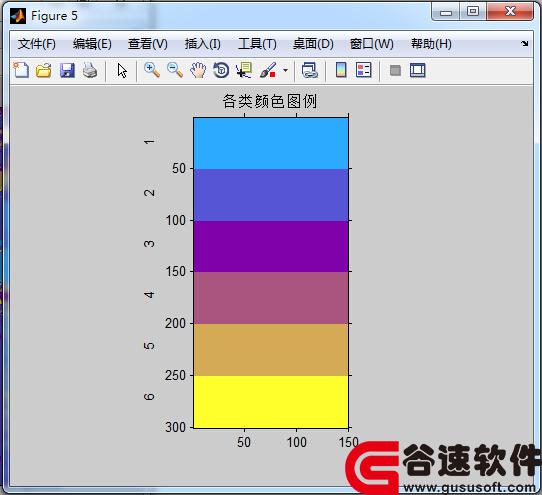
Task: Open the 文件(F) menu
Action: (37, 44)
